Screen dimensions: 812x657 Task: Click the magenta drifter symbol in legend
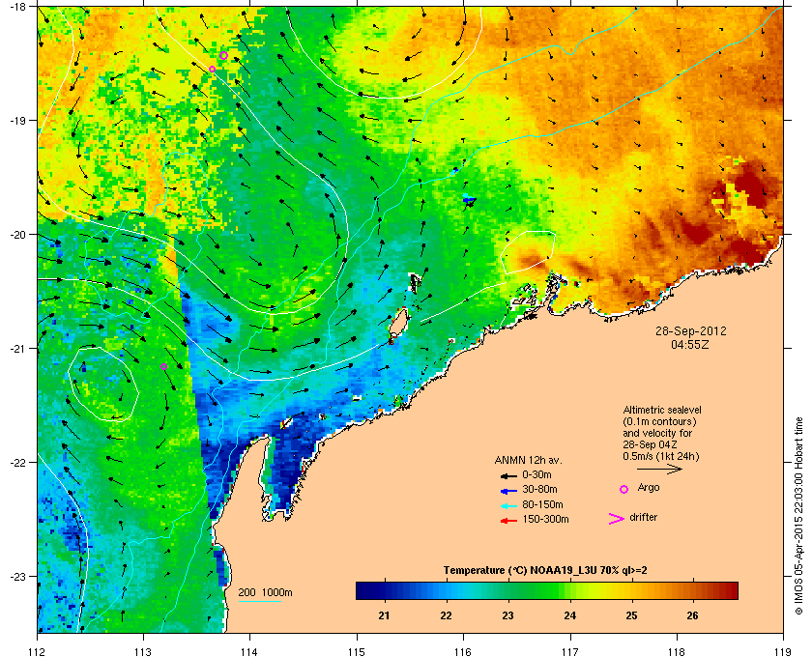click(617, 519)
